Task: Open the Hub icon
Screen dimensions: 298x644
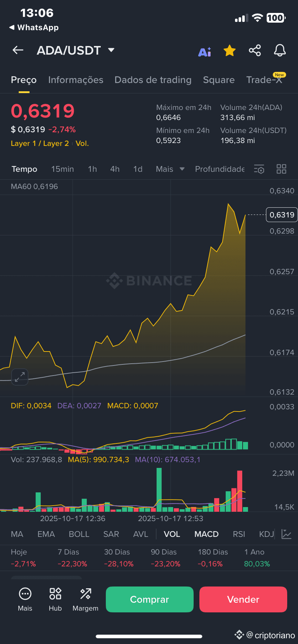Action: click(55, 599)
